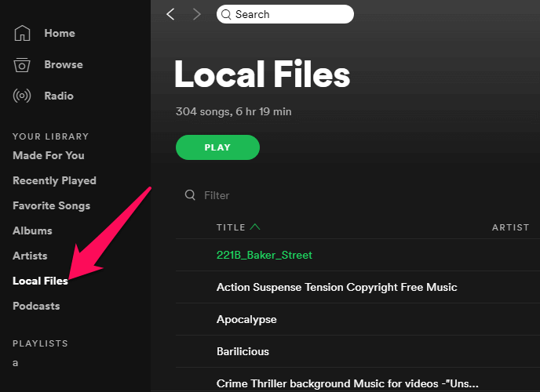Open Recently Played in library
The width and height of the screenshot is (540, 392).
click(54, 180)
